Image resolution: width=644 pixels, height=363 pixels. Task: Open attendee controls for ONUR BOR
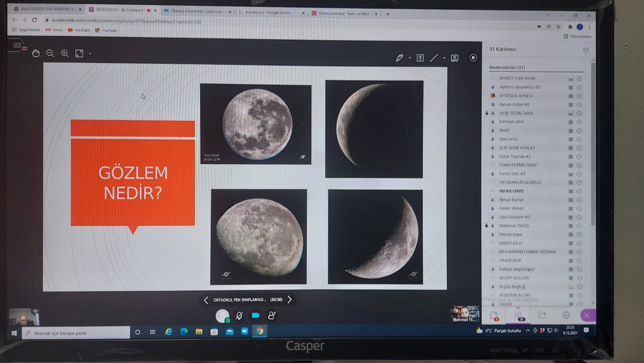(x=580, y=261)
